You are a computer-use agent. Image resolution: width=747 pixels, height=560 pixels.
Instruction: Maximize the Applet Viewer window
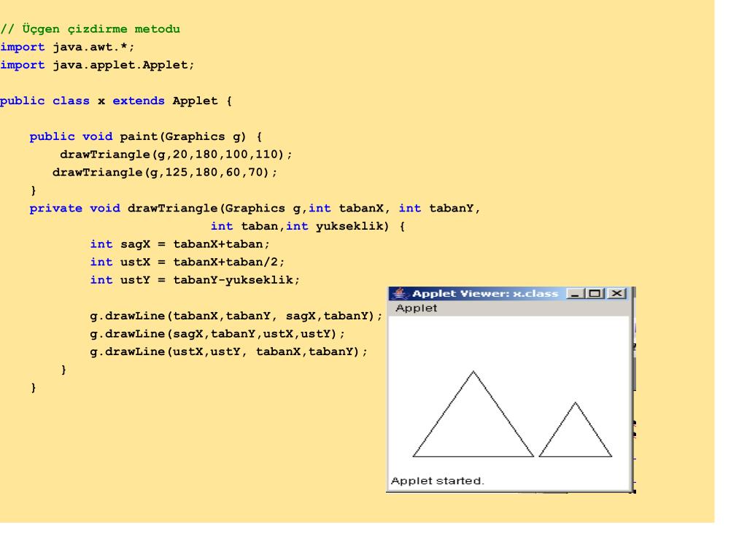click(x=595, y=293)
